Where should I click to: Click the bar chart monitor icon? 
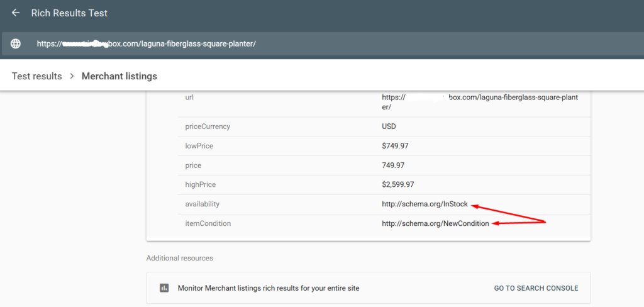point(164,288)
